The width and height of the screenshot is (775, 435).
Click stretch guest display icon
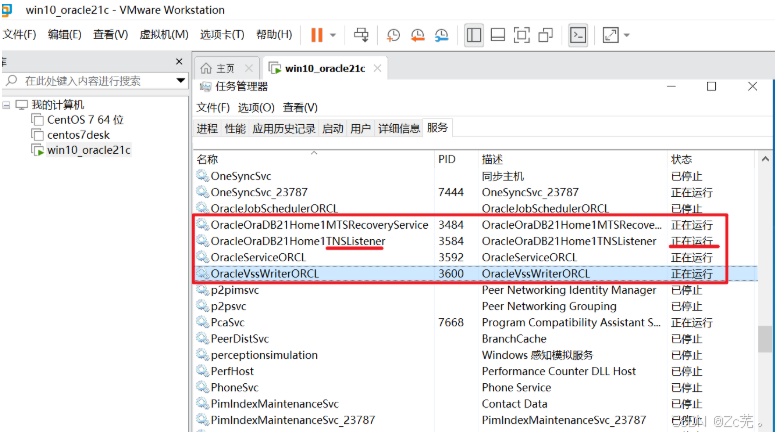point(610,35)
